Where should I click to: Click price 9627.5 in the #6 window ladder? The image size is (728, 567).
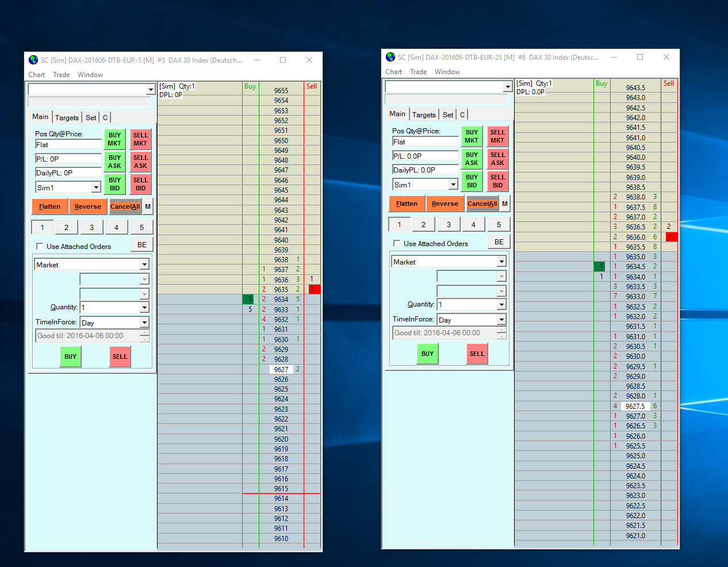point(635,407)
